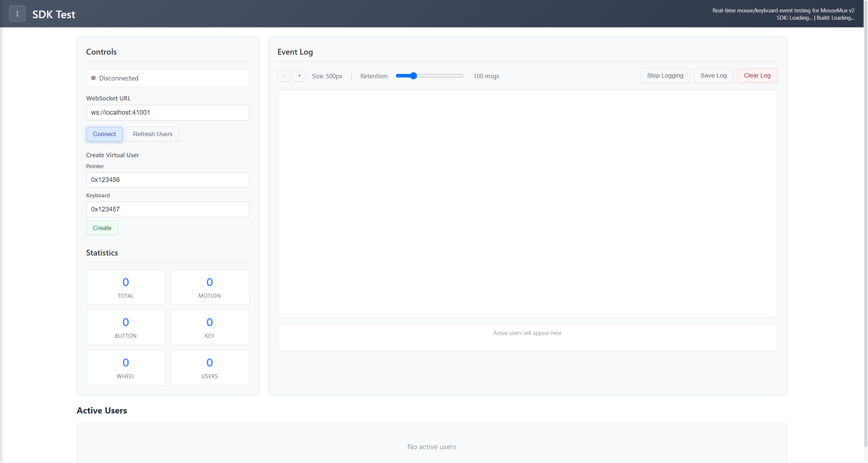Select the MOTION counter card

pos(209,287)
